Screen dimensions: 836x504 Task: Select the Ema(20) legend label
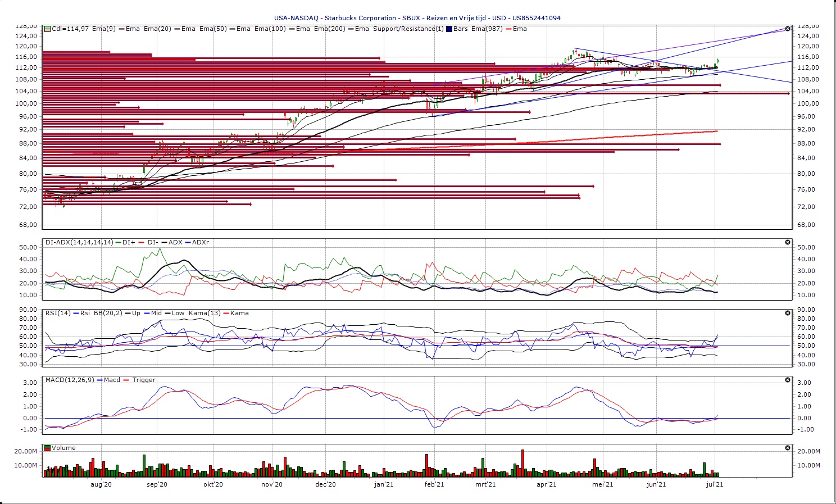click(x=157, y=29)
